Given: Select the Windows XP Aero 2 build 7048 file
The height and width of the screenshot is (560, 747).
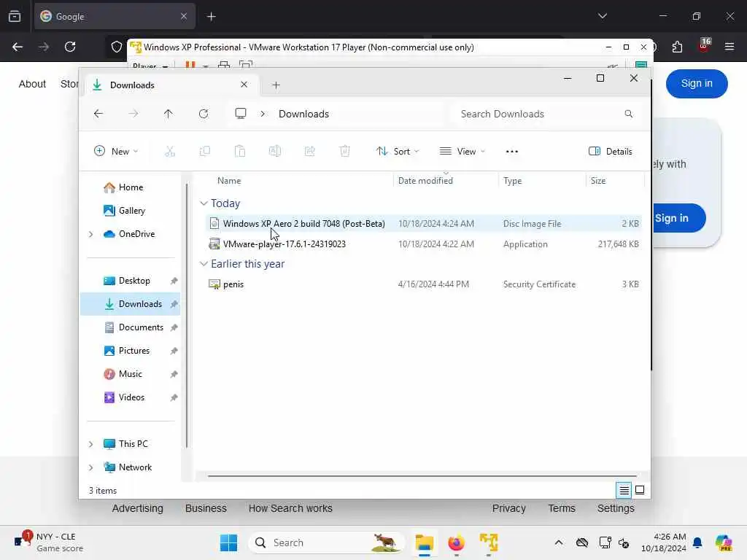Looking at the screenshot, I should coord(423,224).
